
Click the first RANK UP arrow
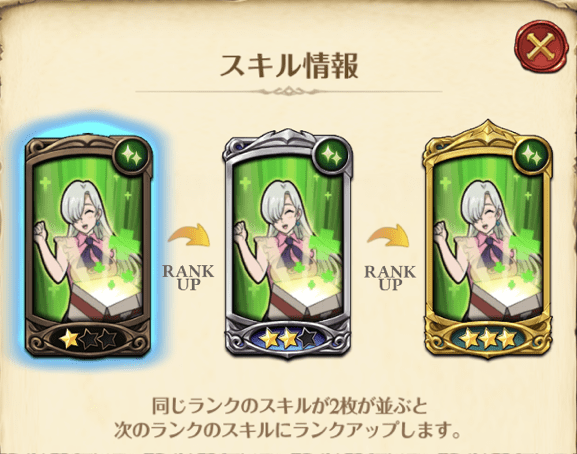(x=190, y=235)
